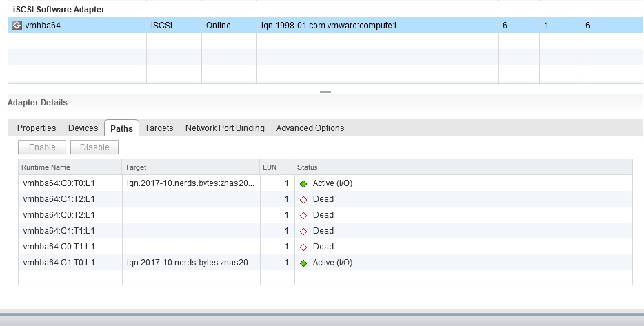This screenshot has width=644, height=326.
Task: Click the vmhba64 iSCSI adapter icon
Action: pos(17,26)
